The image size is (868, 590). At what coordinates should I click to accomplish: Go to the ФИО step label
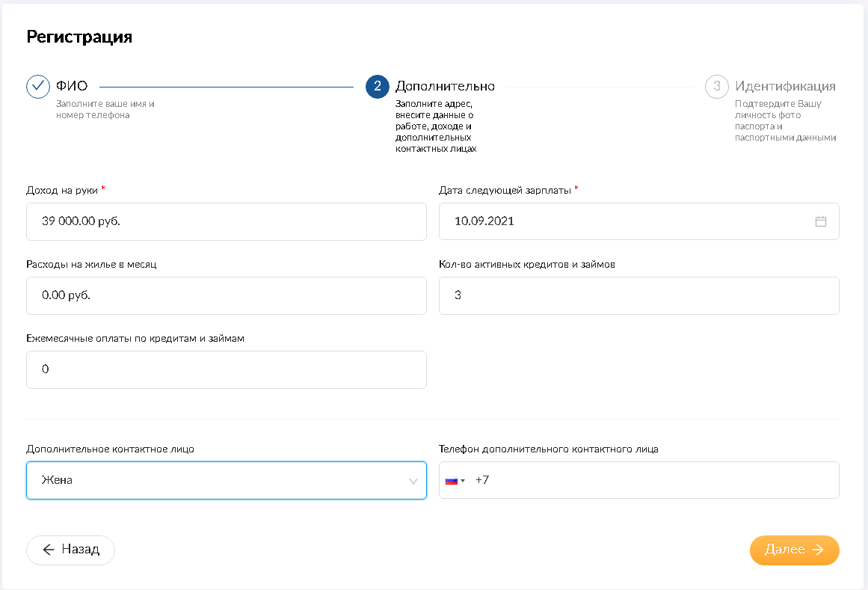pyautogui.click(x=72, y=86)
